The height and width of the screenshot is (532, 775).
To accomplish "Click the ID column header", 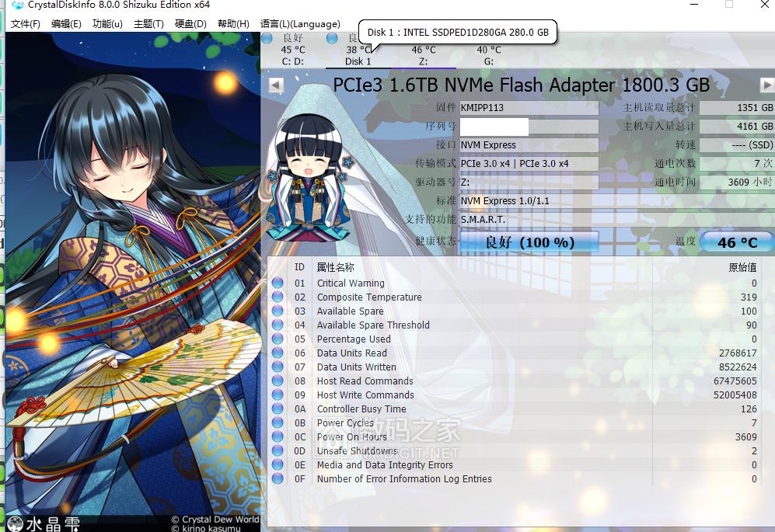I will click(x=299, y=267).
